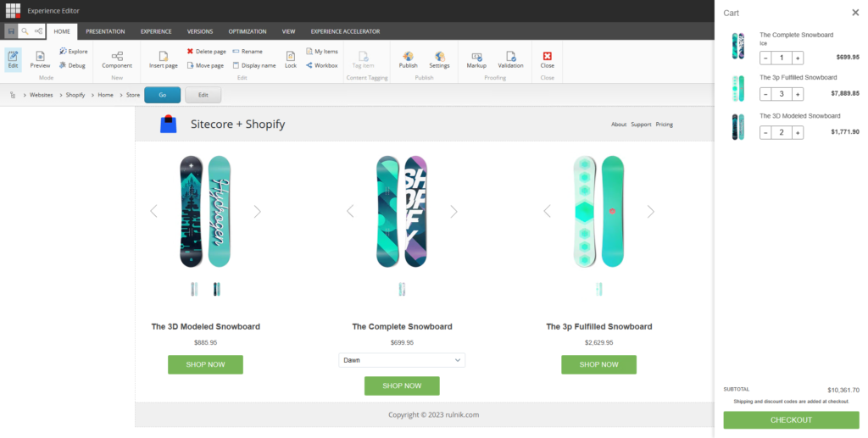Open the Optimization ribbon tab
The height and width of the screenshot is (438, 868).
(x=248, y=31)
